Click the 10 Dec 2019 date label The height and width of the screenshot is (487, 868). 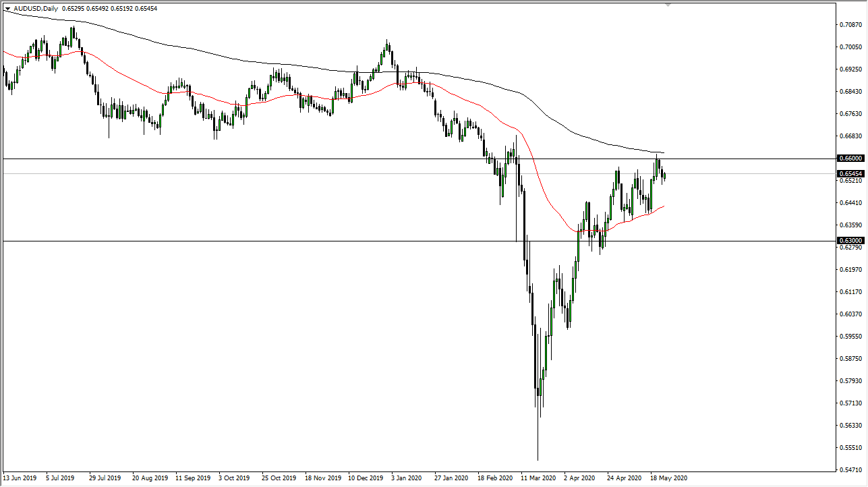366,476
